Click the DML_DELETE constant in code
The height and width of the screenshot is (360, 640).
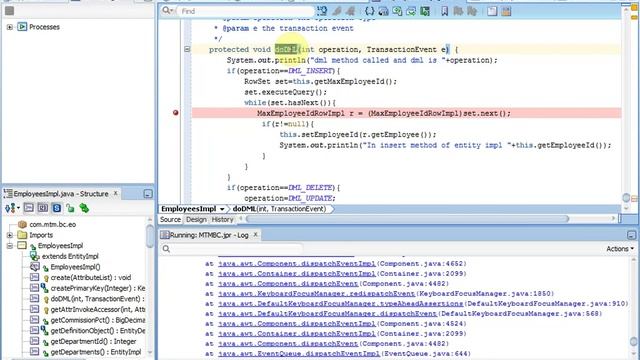pos(310,188)
